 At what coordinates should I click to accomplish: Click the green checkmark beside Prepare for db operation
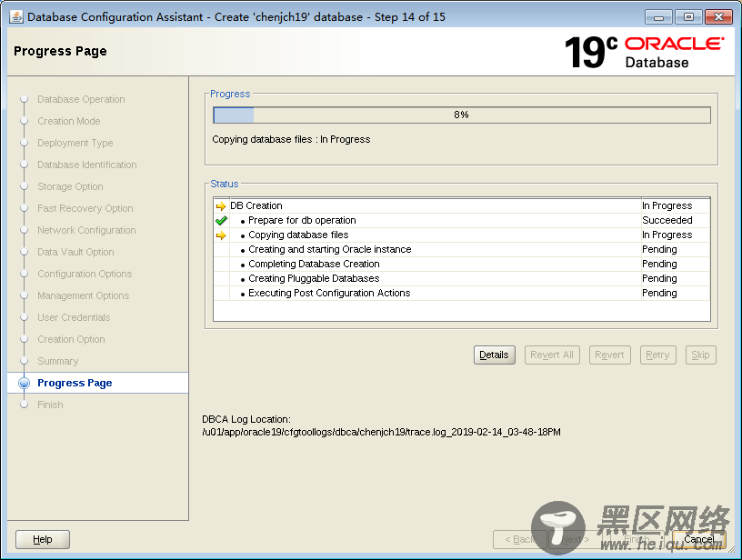pos(221,220)
